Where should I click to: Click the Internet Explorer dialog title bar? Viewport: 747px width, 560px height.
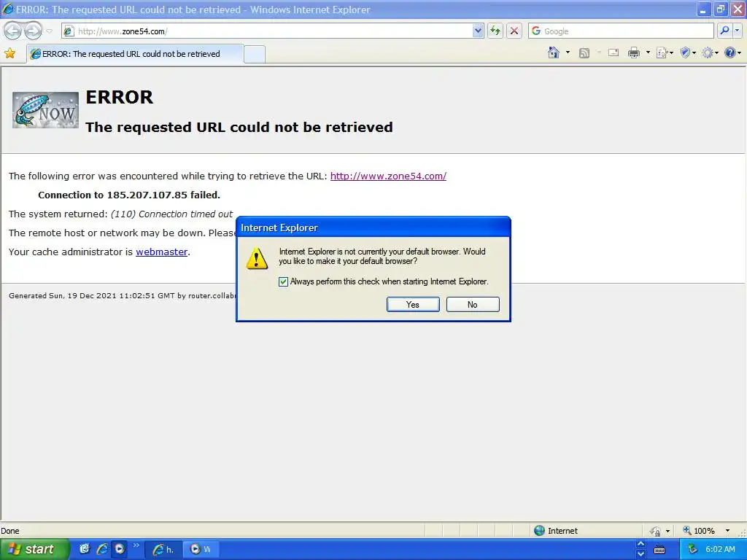pyautogui.click(x=373, y=227)
